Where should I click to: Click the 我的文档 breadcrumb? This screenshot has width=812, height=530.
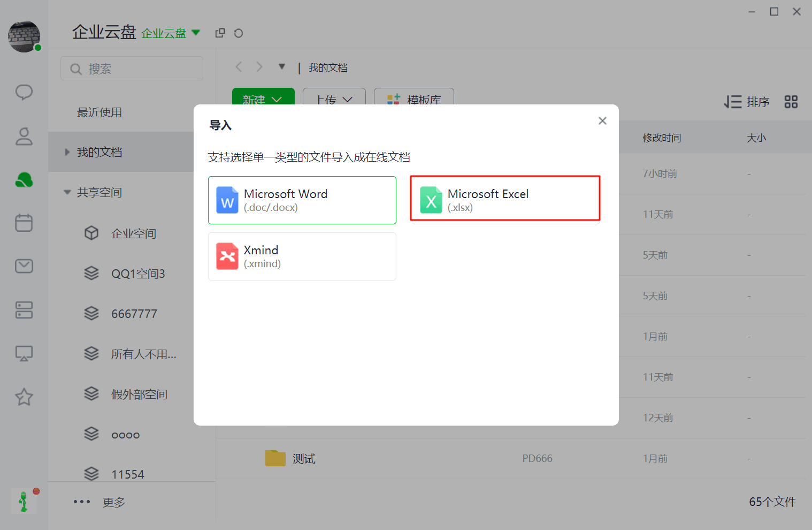[x=328, y=67]
